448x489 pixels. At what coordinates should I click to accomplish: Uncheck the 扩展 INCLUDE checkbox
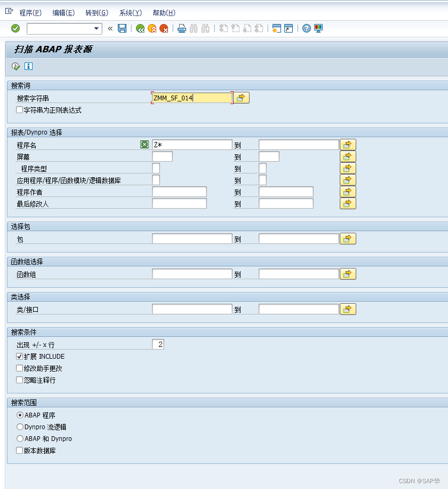19,356
